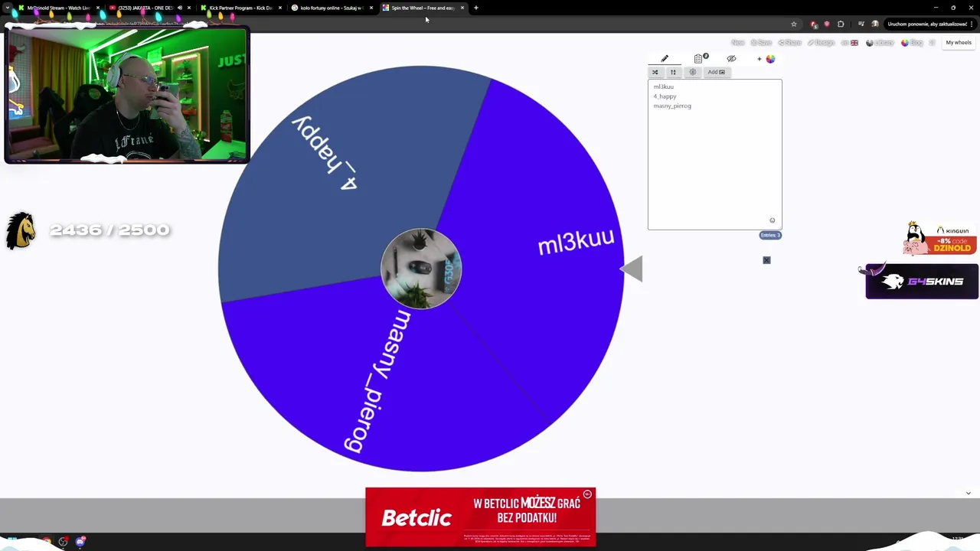Hide the entries panel with eye icon
980x551 pixels.
click(731, 59)
